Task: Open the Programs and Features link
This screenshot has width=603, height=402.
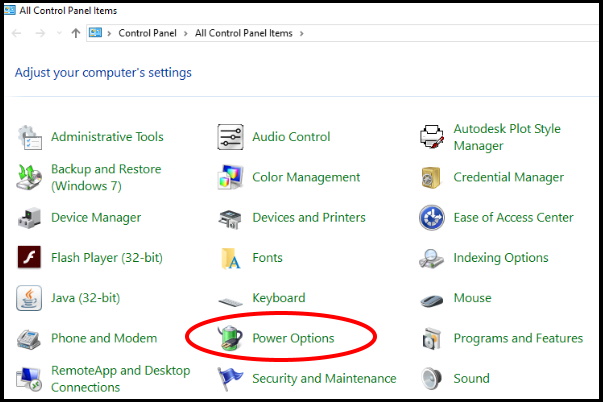Action: [x=518, y=339]
